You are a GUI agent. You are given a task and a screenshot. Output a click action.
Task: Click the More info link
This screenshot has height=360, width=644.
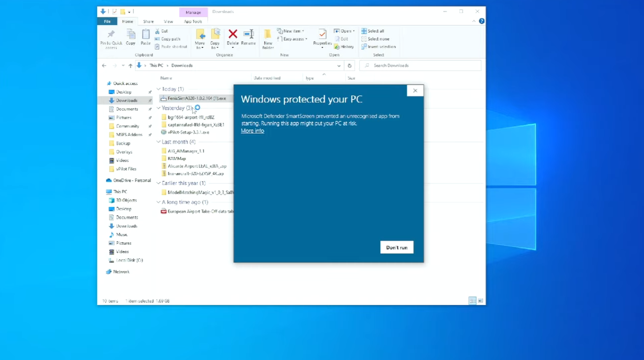coord(253,131)
